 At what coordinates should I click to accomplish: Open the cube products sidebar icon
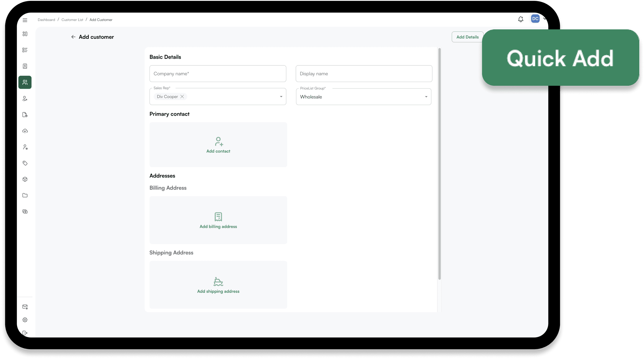[x=25, y=179]
